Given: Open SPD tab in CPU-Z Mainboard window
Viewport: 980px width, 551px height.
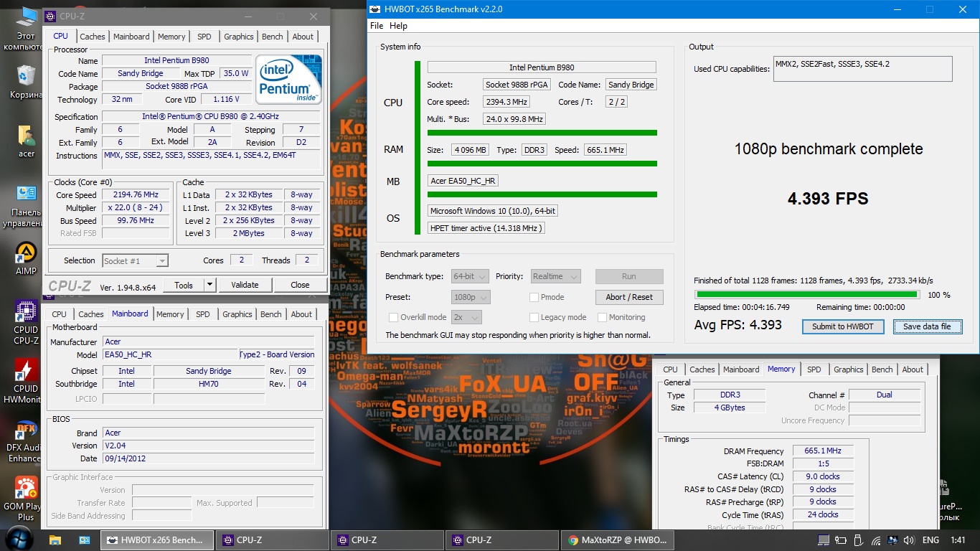Looking at the screenshot, I should pos(203,314).
